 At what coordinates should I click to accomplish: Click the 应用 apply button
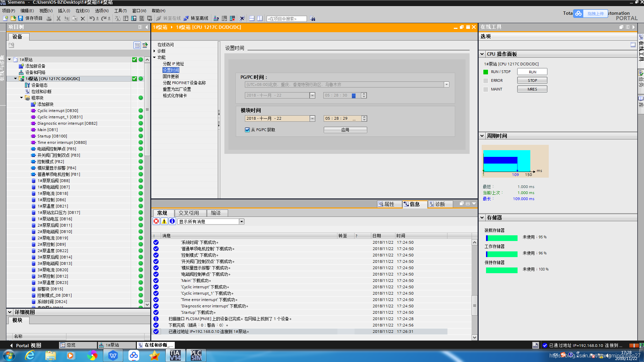(345, 130)
